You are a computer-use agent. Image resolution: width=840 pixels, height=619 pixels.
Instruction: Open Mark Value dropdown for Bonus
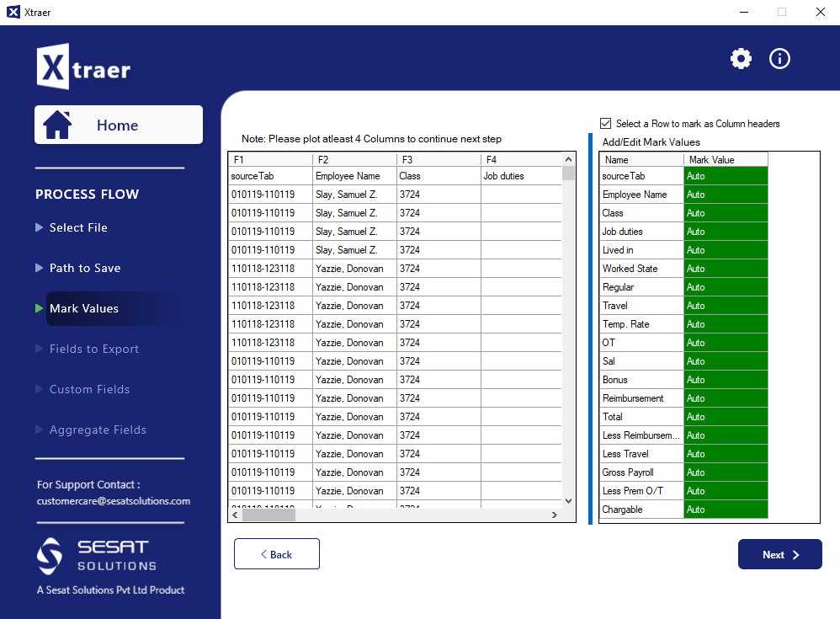coord(726,380)
